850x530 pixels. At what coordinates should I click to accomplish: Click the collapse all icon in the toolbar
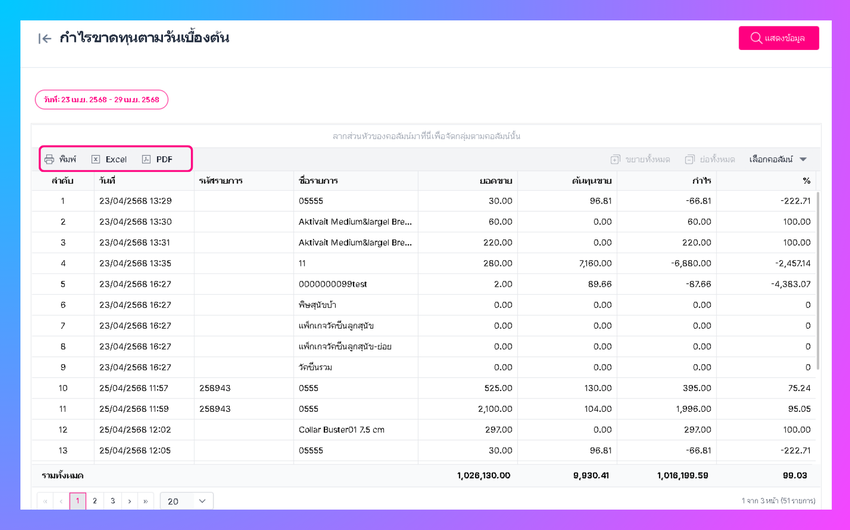point(690,159)
